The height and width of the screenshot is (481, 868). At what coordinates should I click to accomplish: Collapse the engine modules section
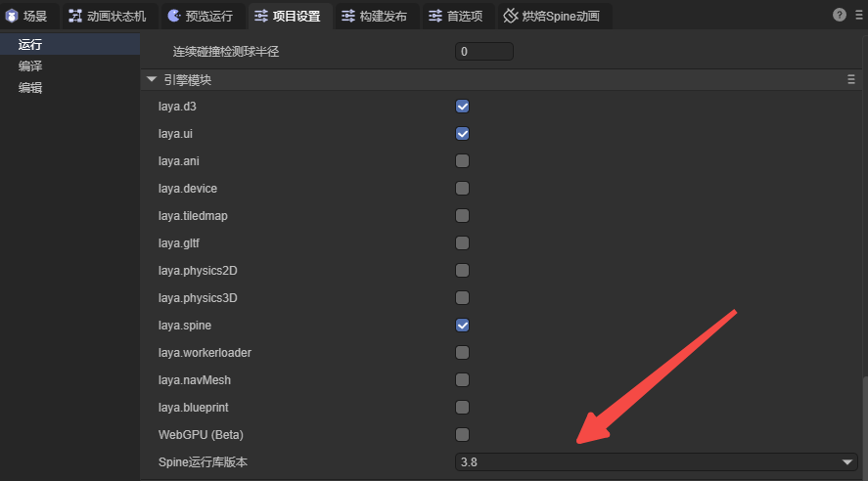(152, 80)
